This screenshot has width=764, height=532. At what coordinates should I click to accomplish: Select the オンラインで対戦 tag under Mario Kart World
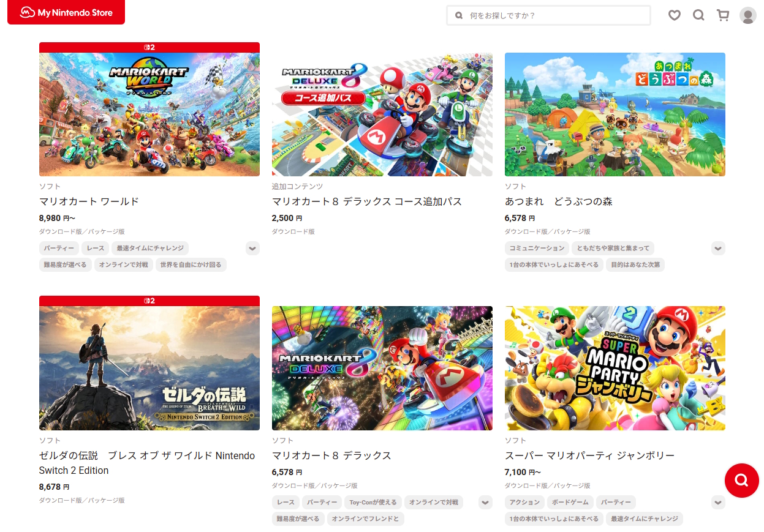click(123, 264)
